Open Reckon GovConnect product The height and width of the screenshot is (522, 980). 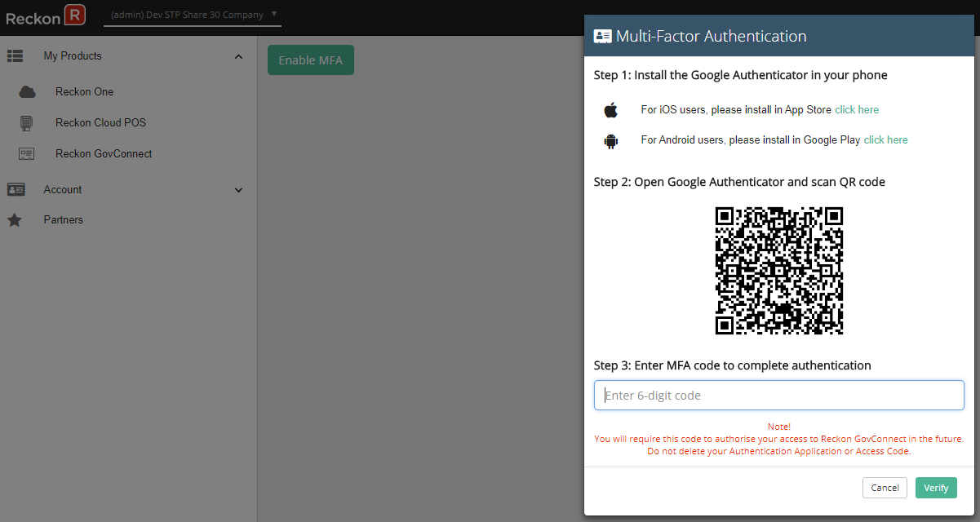point(104,154)
